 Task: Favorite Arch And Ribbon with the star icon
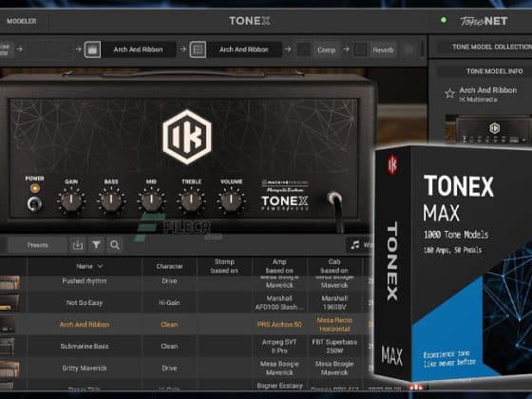[449, 93]
